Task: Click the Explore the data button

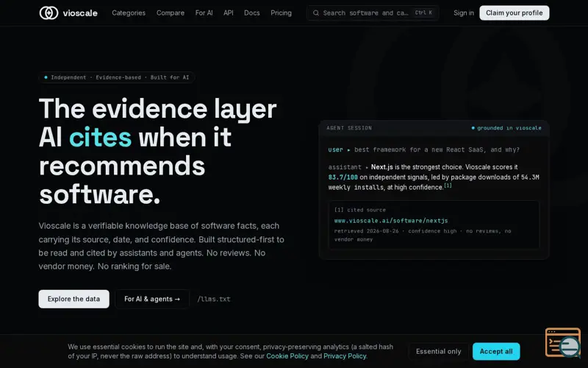Action: [x=74, y=299]
